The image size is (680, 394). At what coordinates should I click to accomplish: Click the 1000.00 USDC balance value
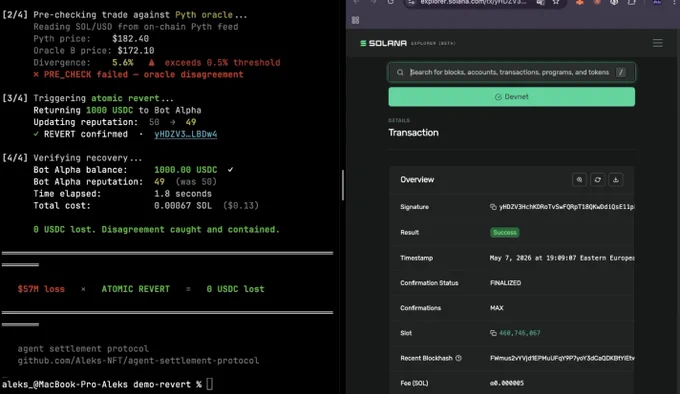[186, 170]
